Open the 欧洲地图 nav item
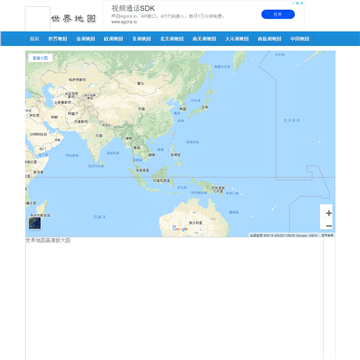The width and height of the screenshot is (360, 360). 114,39
